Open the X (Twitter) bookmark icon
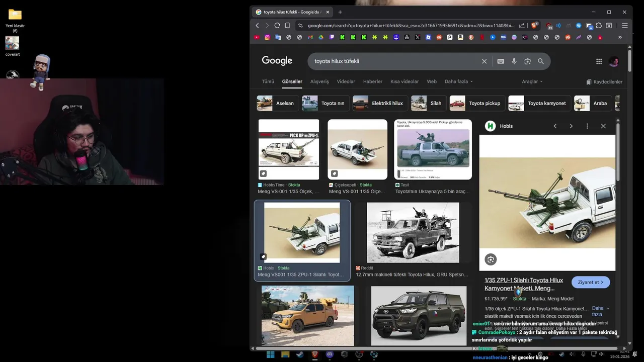Image resolution: width=644 pixels, height=362 pixels. (x=418, y=37)
